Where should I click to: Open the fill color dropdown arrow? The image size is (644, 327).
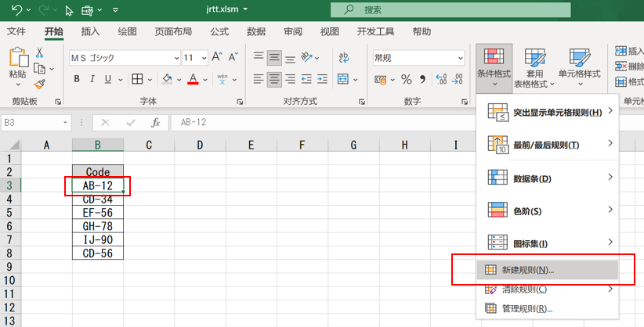(179, 80)
